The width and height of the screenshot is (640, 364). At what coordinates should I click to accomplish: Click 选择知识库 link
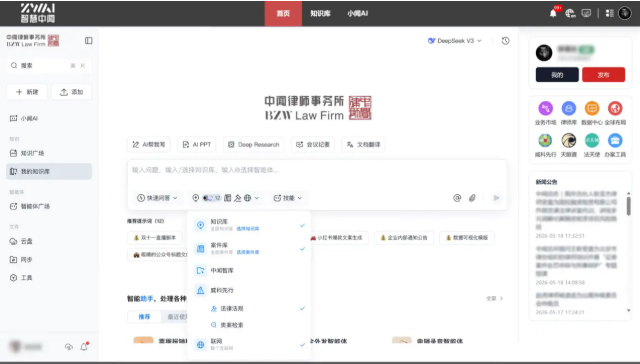pyautogui.click(x=248, y=229)
